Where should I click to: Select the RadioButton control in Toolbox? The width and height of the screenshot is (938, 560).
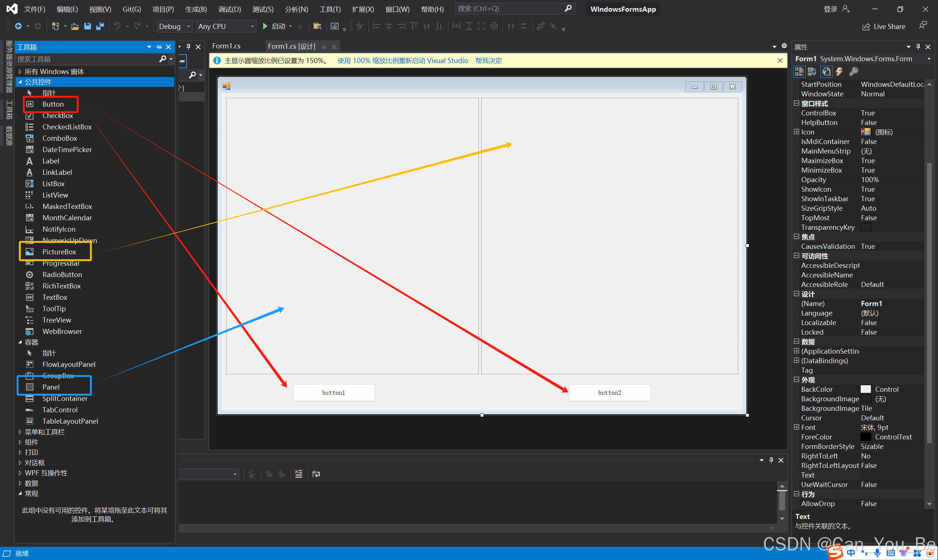point(63,275)
